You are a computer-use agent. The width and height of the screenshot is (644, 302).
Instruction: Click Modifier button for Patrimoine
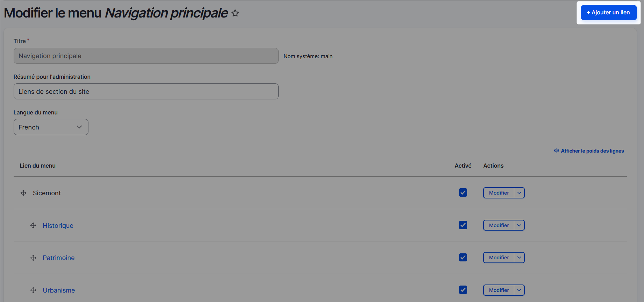coord(499,258)
